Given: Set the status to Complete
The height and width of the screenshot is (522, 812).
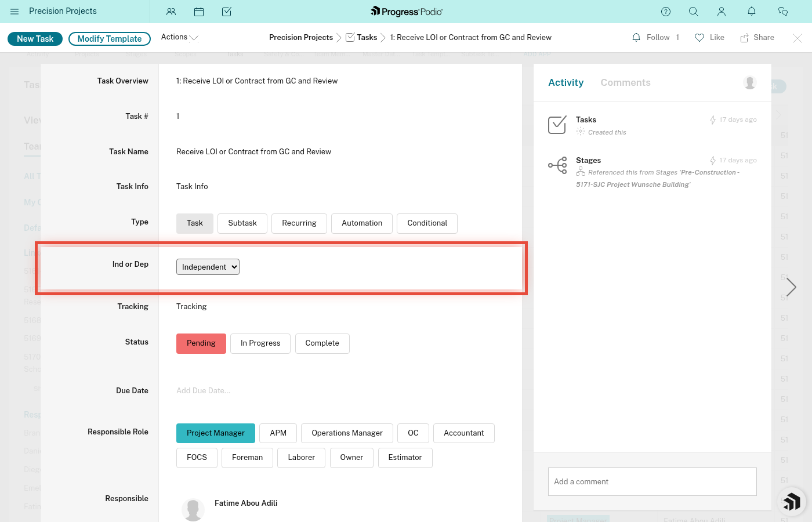Looking at the screenshot, I should coord(322,343).
